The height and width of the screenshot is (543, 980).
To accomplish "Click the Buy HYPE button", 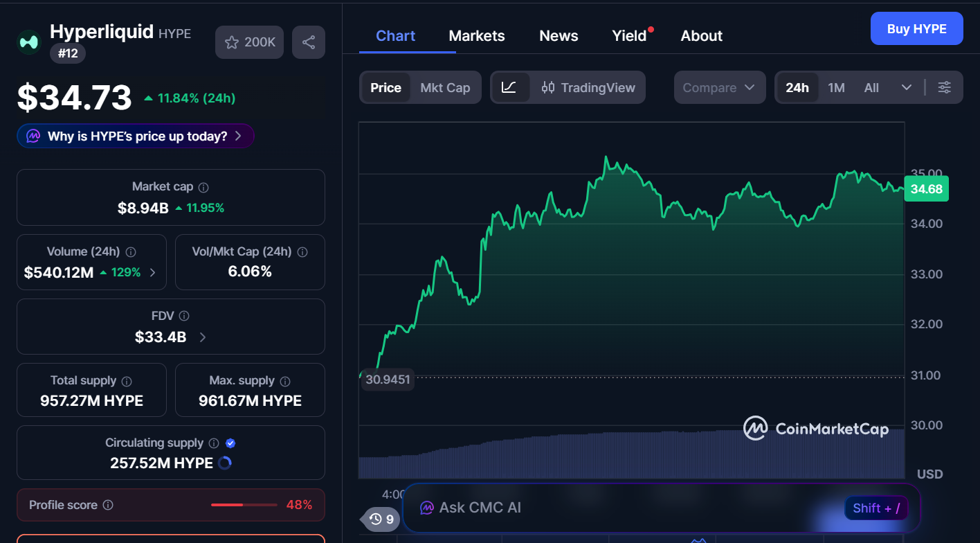I will point(916,28).
